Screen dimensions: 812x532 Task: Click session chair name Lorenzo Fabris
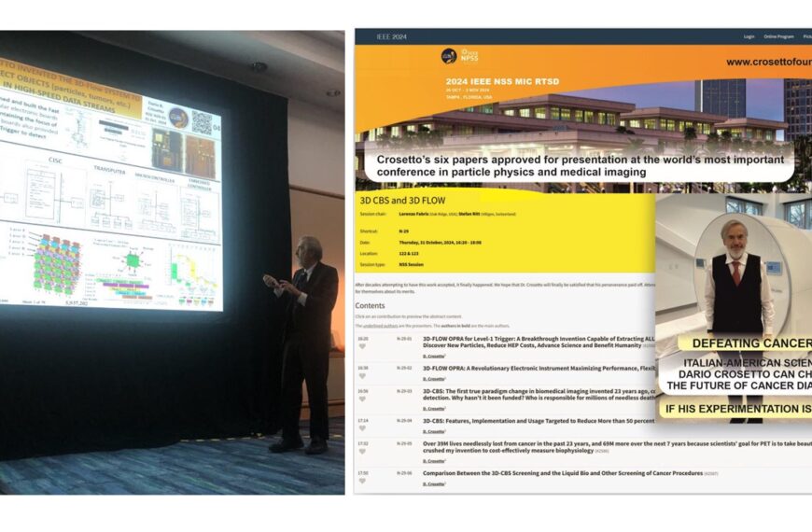click(413, 214)
